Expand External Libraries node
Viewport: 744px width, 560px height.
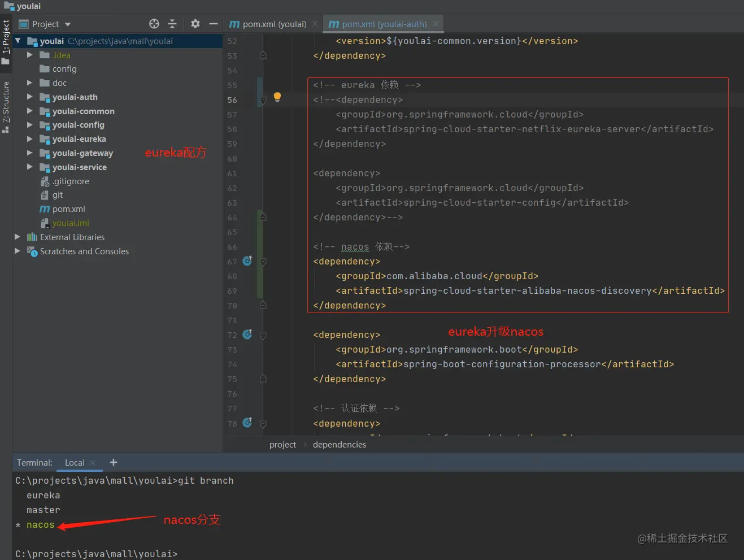tap(18, 237)
